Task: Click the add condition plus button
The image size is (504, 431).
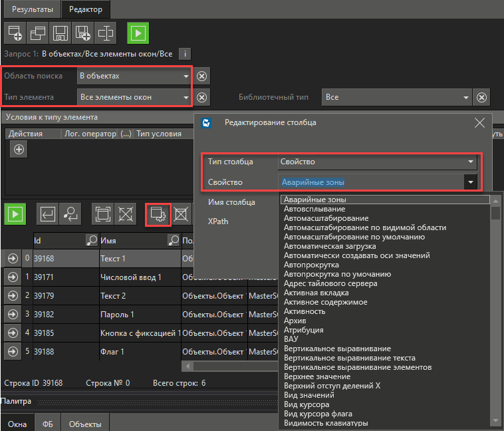Action: coord(19,150)
